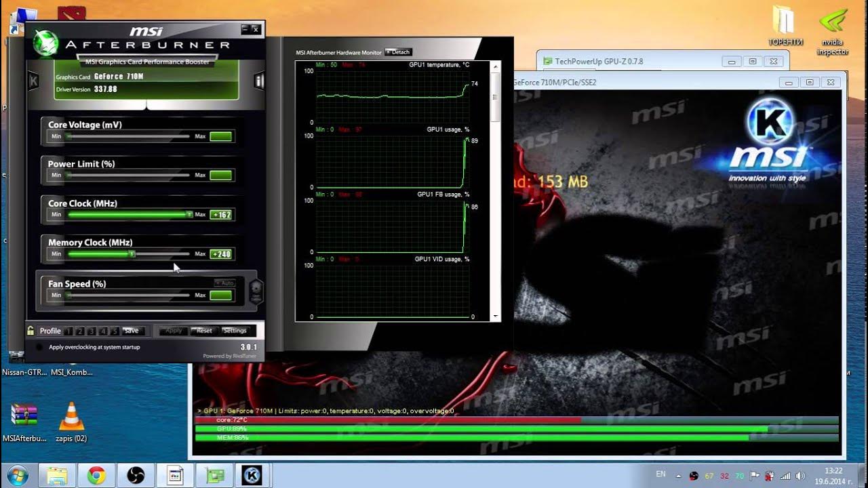Switch to GPU-Z taskbar icon
868x488 pixels.
(214, 476)
